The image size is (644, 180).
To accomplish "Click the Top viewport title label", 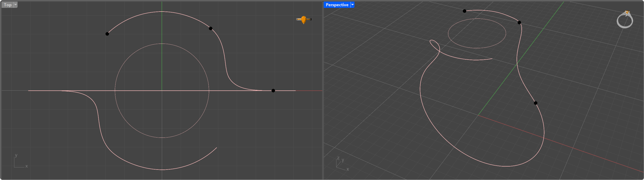I will (x=7, y=5).
